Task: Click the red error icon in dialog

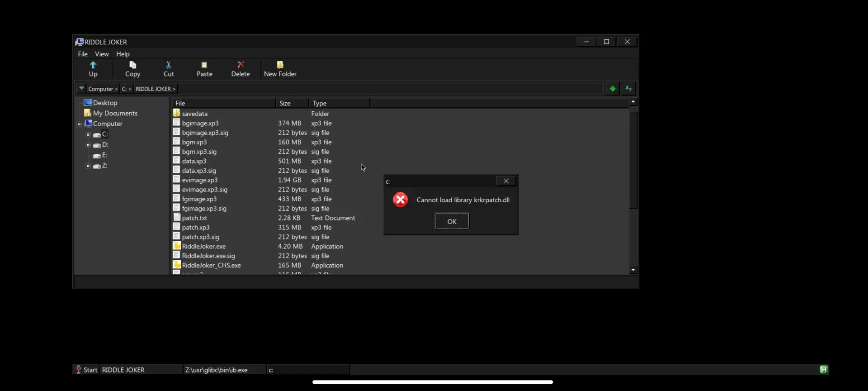Action: [400, 200]
